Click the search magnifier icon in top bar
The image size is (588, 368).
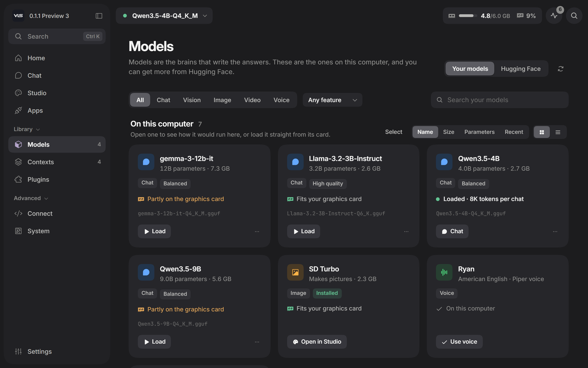[574, 16]
